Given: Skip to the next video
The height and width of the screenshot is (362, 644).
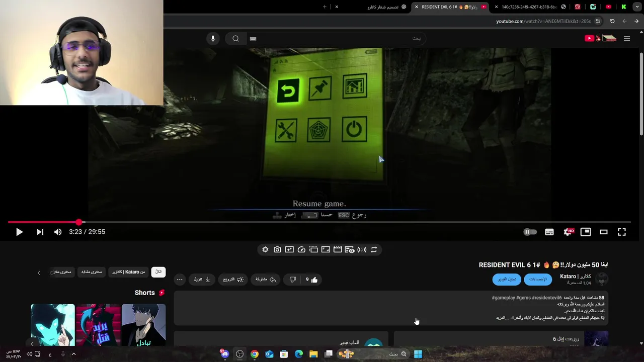Looking at the screenshot, I should pos(40,232).
